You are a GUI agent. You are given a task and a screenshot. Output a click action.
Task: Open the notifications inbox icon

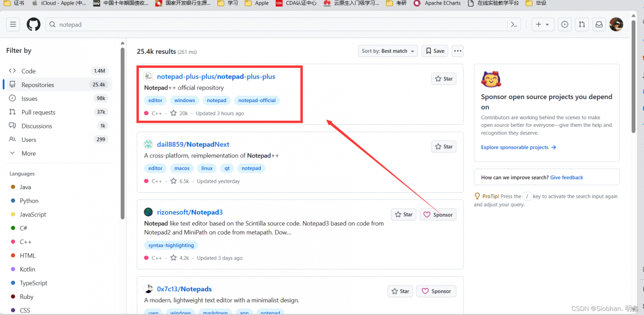click(599, 24)
